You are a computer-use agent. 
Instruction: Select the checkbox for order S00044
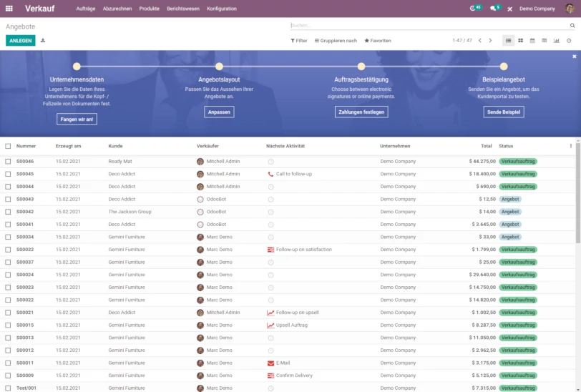coord(8,187)
